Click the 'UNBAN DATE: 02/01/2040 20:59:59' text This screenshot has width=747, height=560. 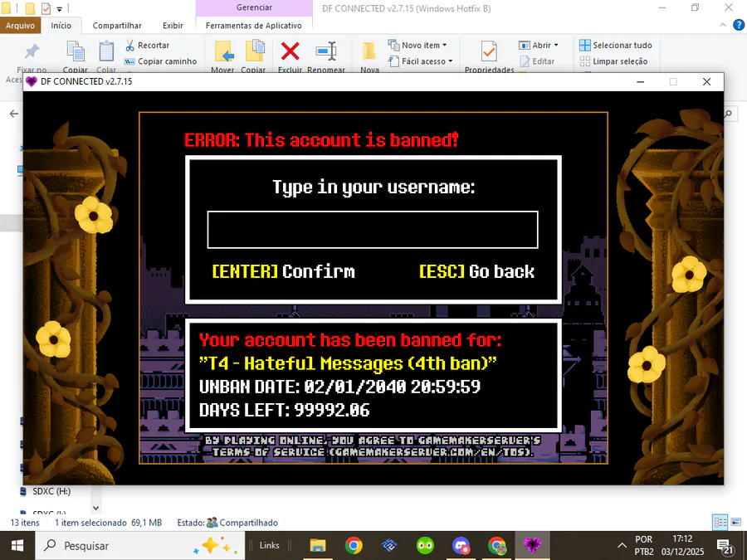click(x=339, y=387)
